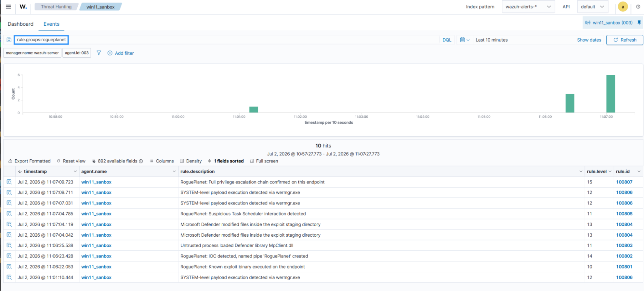Click the change all filters icon
This screenshot has width=644, height=291.
(99, 53)
